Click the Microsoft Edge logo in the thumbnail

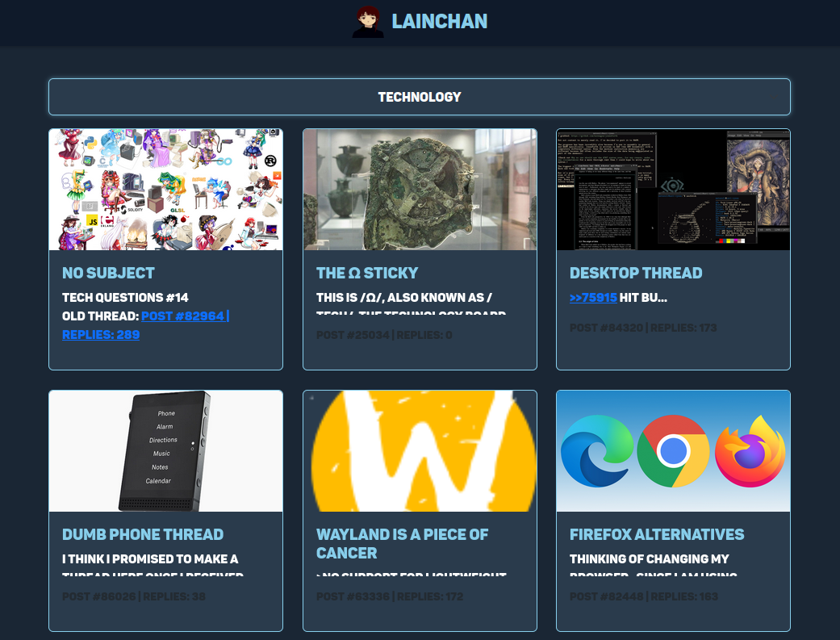tap(595, 450)
